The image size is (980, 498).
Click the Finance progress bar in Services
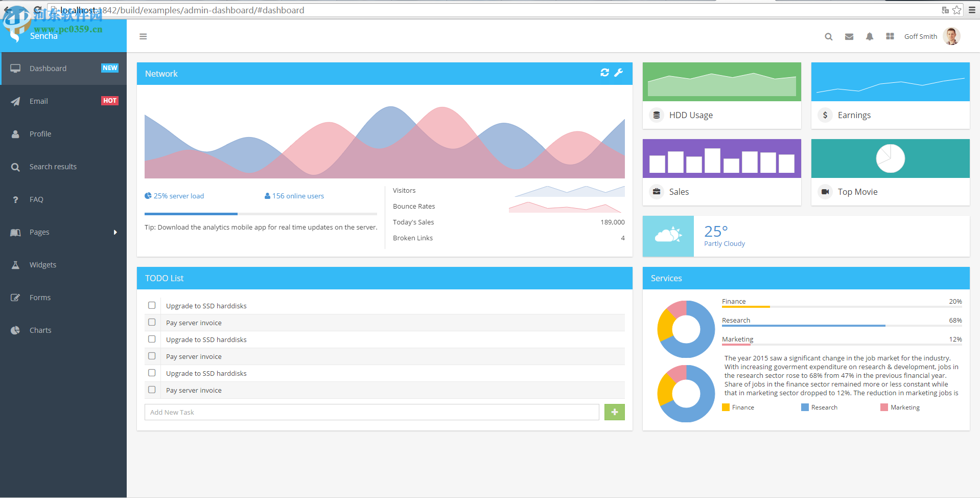coord(745,307)
